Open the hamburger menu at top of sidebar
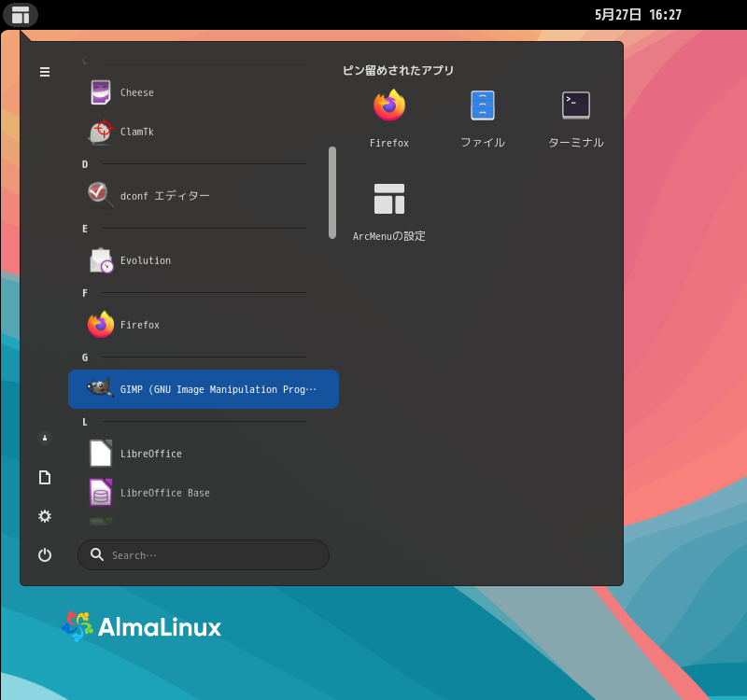This screenshot has width=747, height=700. (45, 72)
